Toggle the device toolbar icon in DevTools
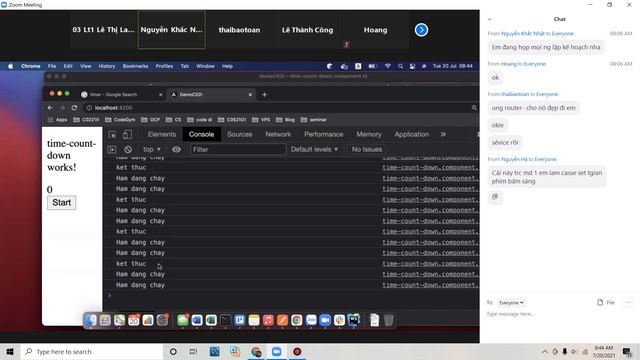640x360 pixels. (x=127, y=134)
